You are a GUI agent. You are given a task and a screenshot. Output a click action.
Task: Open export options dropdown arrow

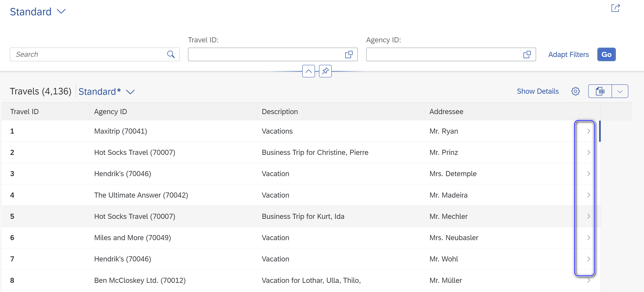pos(620,91)
